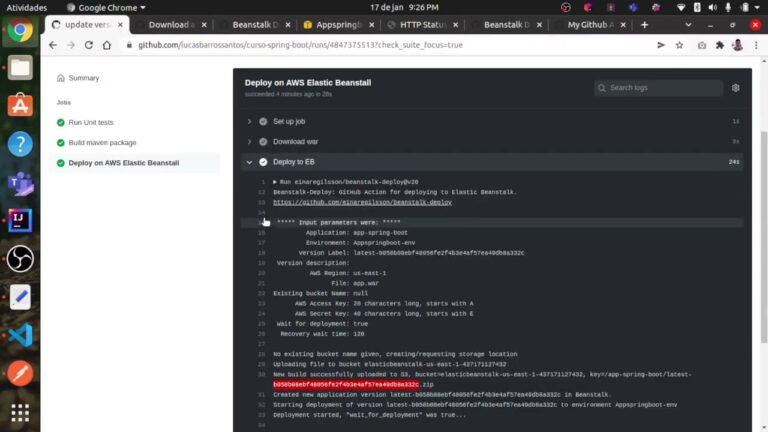Open the text editor dock icon
This screenshot has height=432, width=768.
pos(20,297)
